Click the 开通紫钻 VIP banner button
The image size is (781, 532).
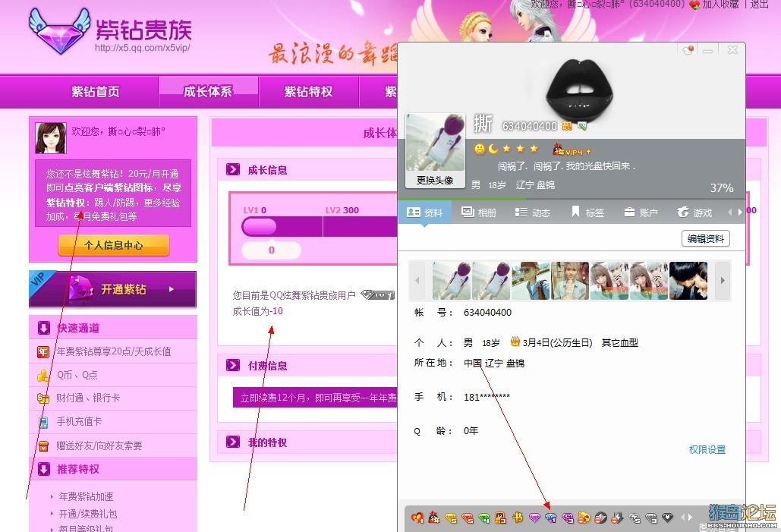(x=113, y=289)
